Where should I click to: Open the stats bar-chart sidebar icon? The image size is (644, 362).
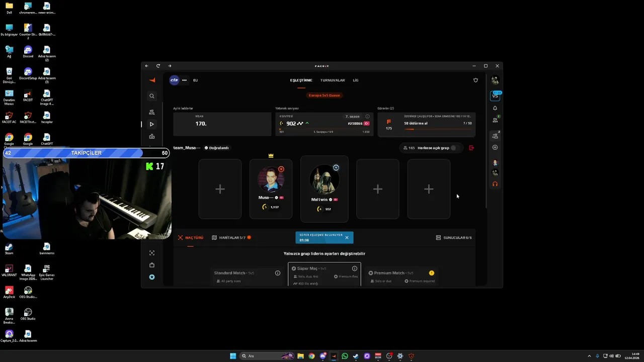pos(152,136)
